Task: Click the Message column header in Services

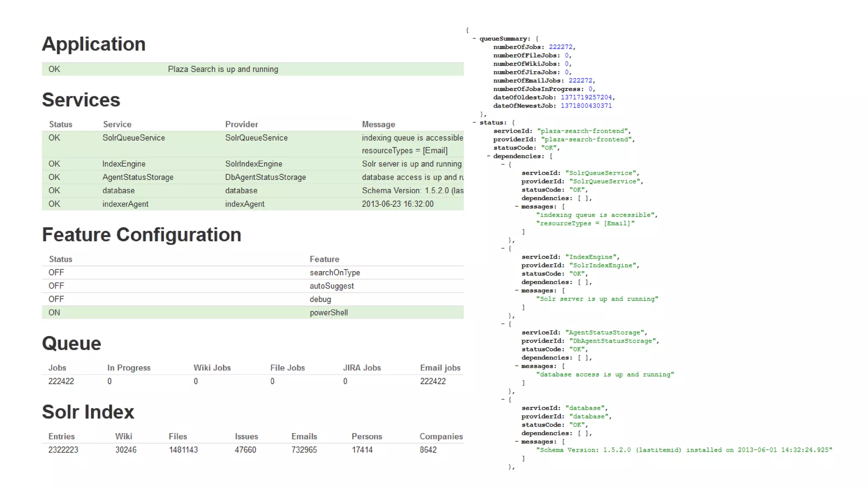Action: point(378,125)
